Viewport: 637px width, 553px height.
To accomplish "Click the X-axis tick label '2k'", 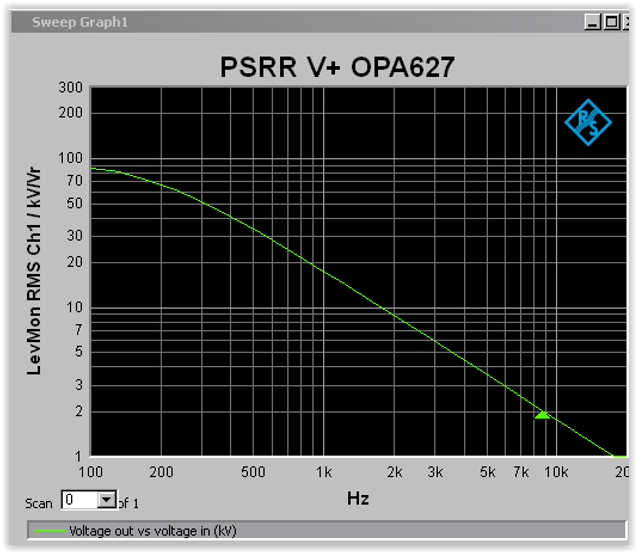I will pos(394,472).
